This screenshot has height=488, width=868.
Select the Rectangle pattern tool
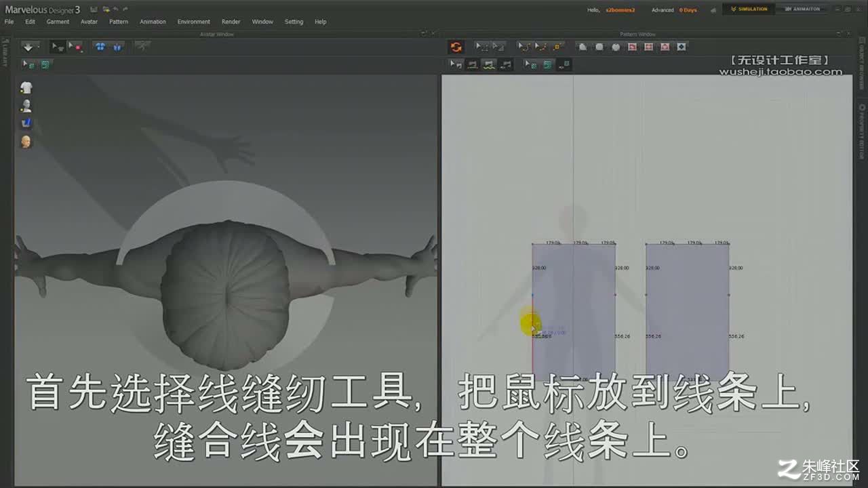(x=599, y=47)
